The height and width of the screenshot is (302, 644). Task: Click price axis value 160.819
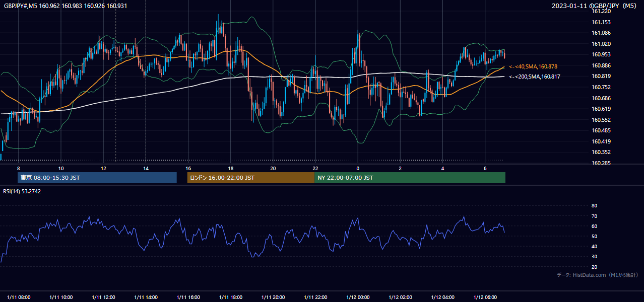[601, 76]
